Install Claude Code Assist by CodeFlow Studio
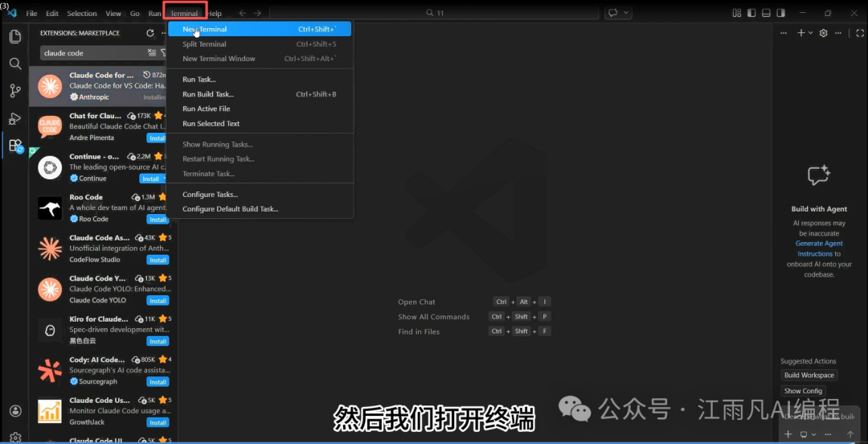Image resolution: width=868 pixels, height=444 pixels. (158, 260)
